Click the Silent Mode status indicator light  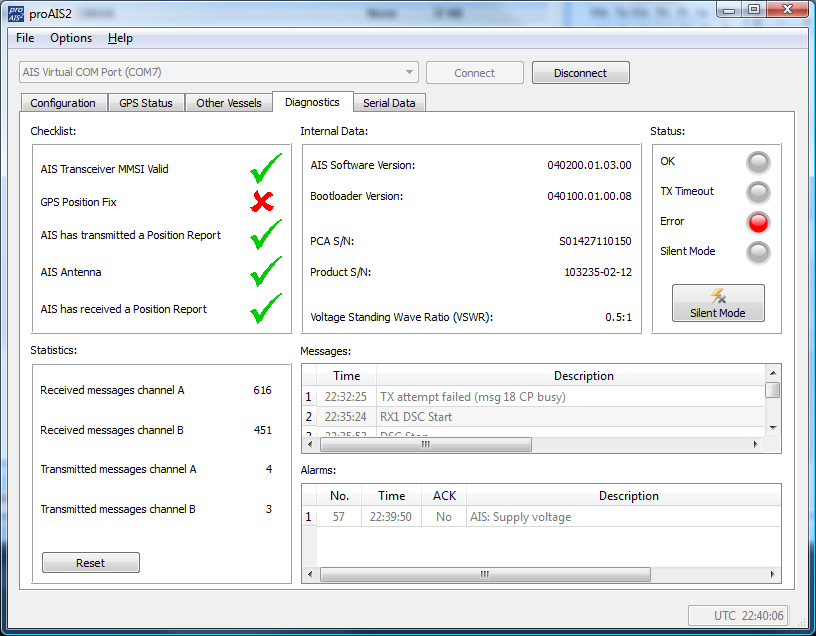(759, 252)
